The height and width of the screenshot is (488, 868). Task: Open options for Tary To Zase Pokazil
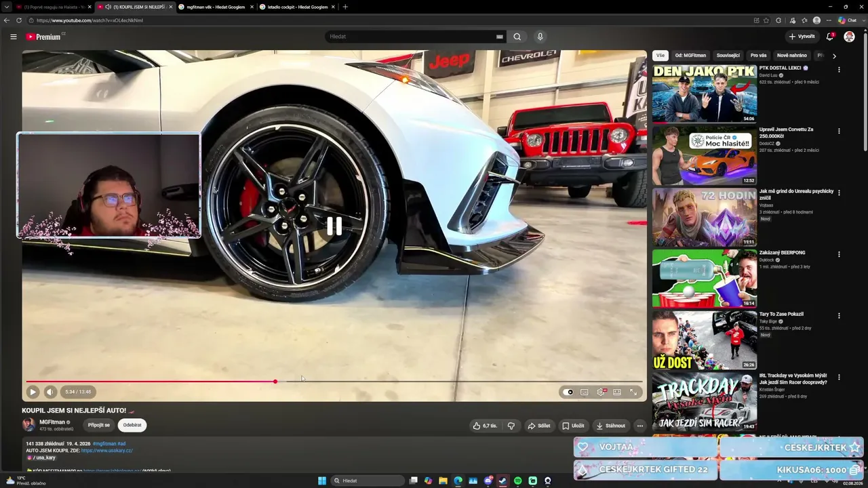click(839, 316)
